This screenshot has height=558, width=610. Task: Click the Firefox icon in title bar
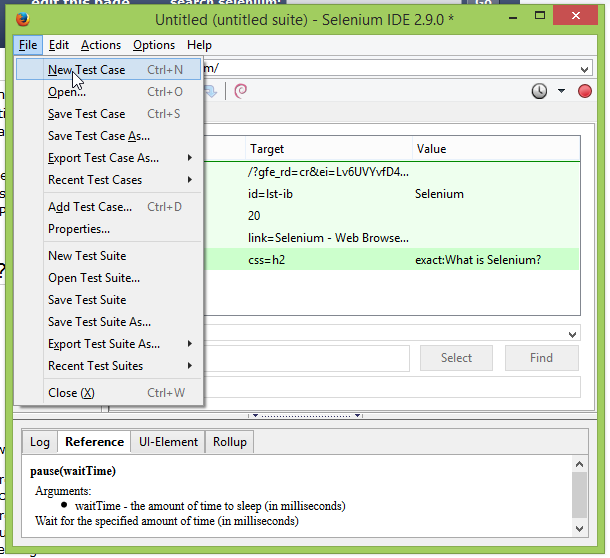coord(23,19)
